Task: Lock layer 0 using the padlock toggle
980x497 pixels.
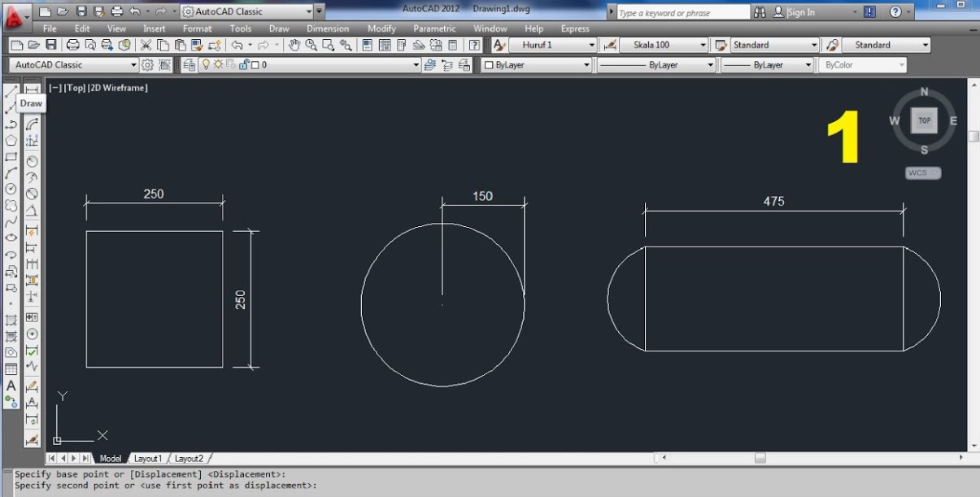Action: [x=244, y=64]
